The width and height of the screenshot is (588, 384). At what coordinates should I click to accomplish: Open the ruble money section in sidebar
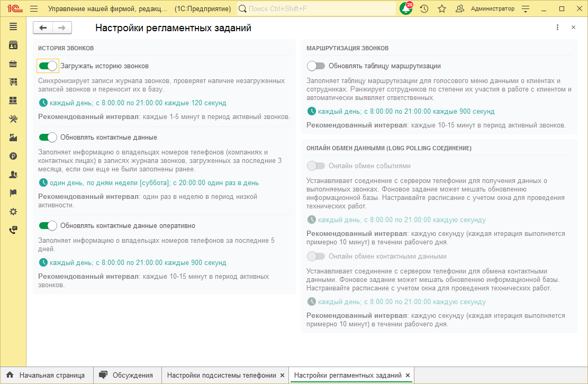(13, 156)
